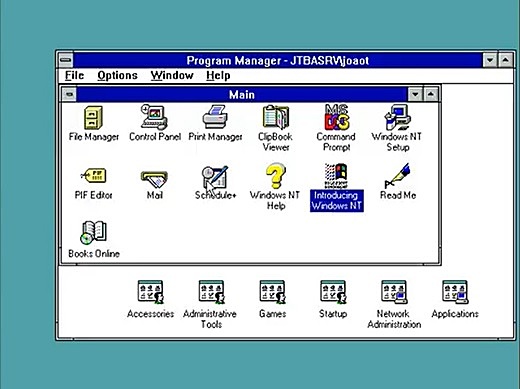Select the Games program group
This screenshot has width=520, height=389.
272,292
